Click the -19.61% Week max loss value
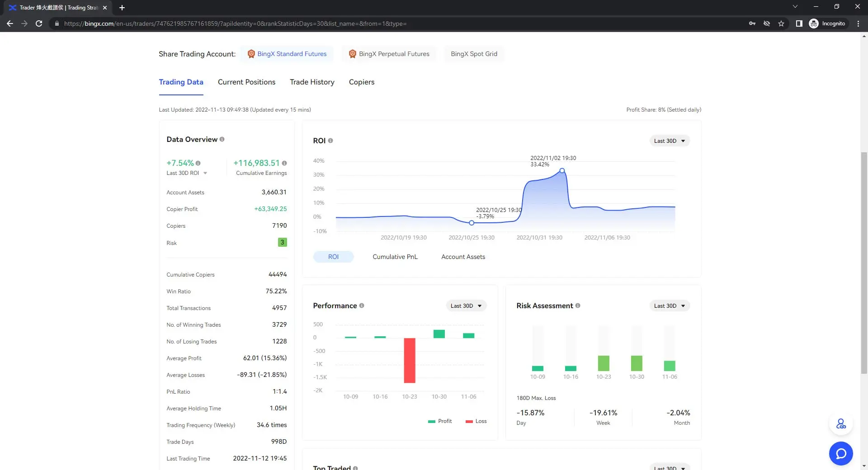This screenshot has width=868, height=470. tap(603, 413)
